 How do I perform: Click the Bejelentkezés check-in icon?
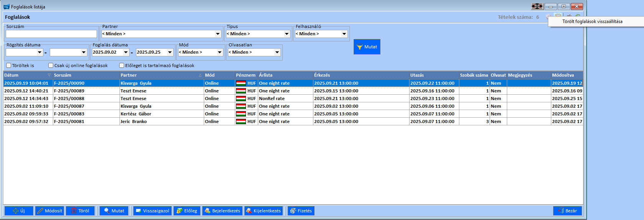(x=207, y=211)
